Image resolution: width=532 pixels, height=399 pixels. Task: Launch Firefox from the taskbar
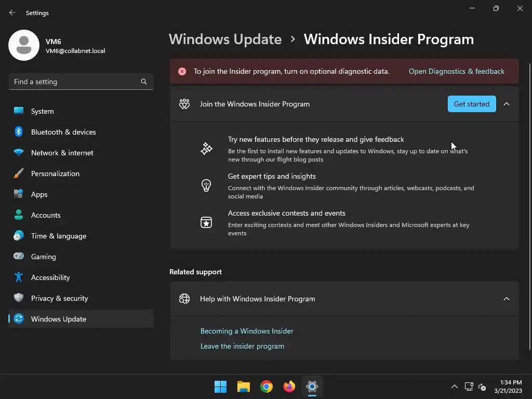289,387
